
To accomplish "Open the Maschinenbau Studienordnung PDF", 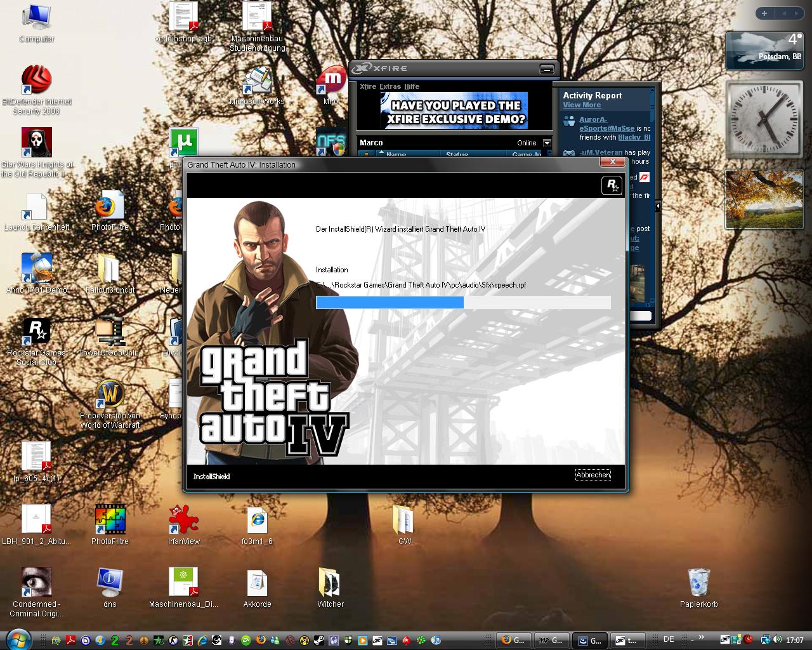I will [258, 27].
